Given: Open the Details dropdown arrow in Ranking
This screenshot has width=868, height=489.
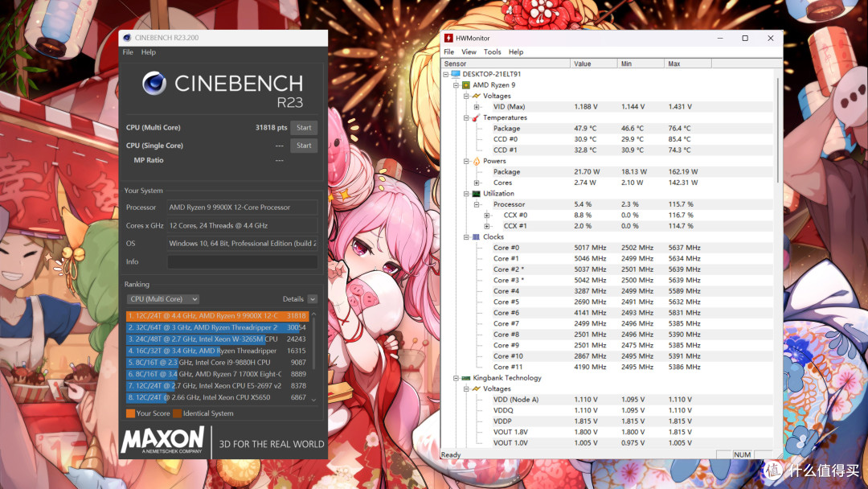Looking at the screenshot, I should tap(313, 299).
